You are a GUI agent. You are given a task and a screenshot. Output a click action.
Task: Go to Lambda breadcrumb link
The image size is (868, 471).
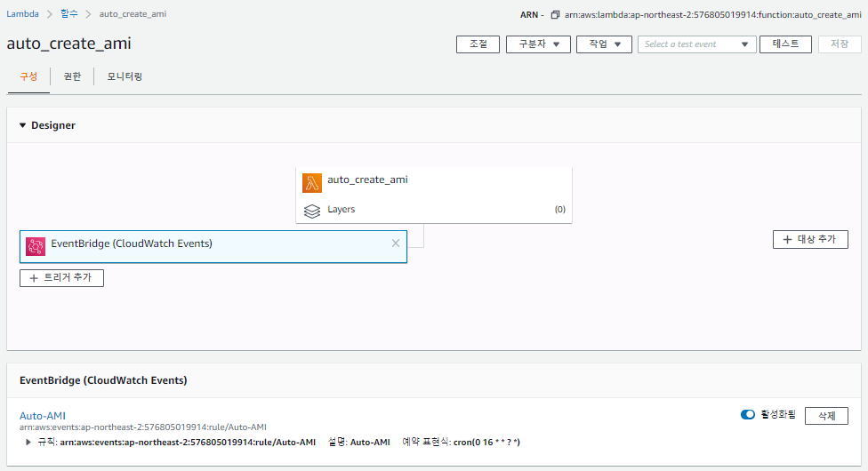[x=23, y=14]
